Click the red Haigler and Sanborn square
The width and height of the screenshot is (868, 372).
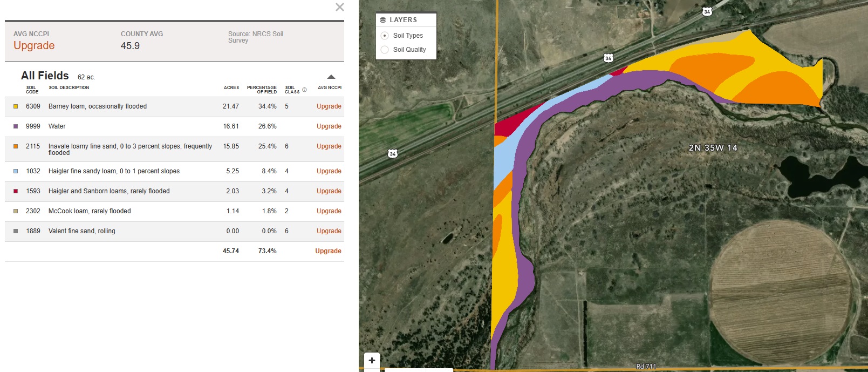point(16,191)
